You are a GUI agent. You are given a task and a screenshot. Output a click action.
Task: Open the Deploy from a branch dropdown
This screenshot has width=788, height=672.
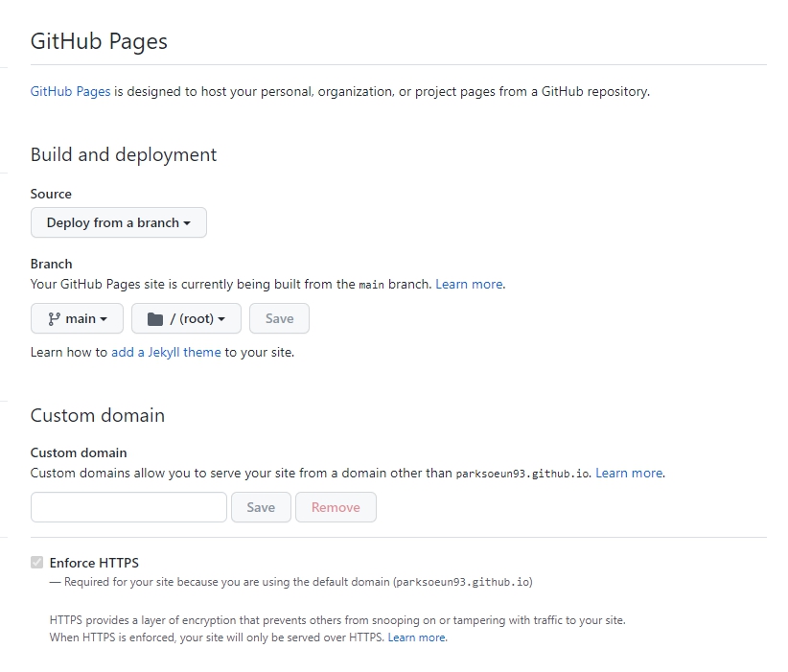click(x=119, y=222)
